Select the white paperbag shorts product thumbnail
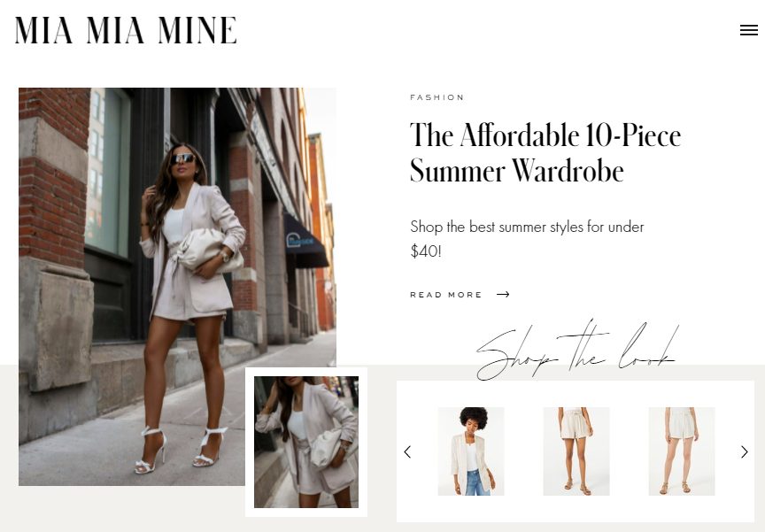The image size is (765, 532). click(682, 451)
